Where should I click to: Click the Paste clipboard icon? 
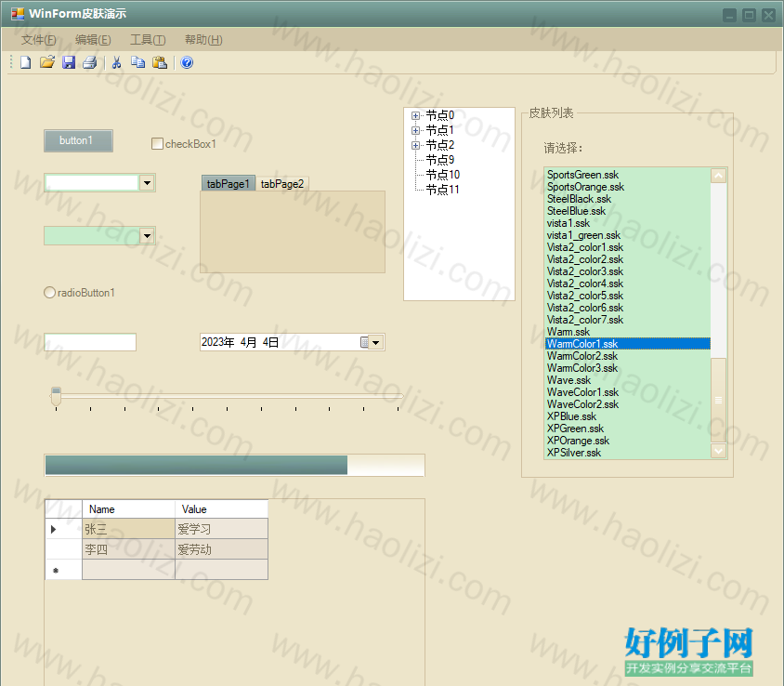pos(160,62)
